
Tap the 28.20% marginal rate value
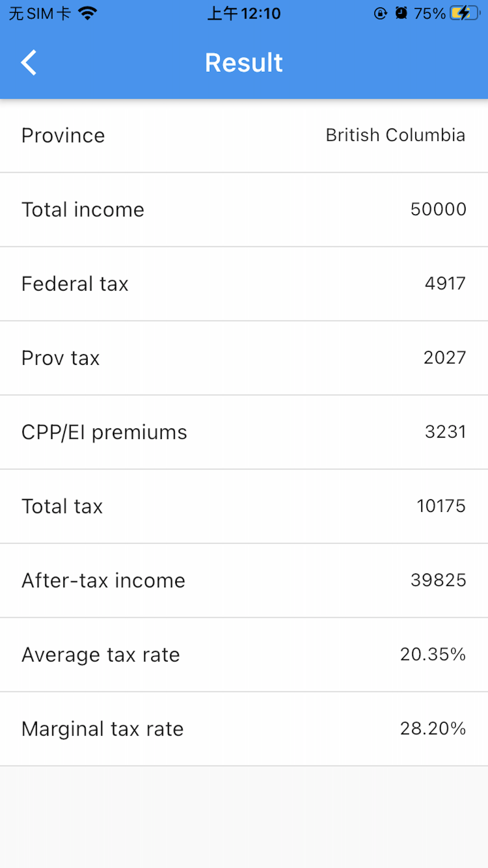pos(433,728)
